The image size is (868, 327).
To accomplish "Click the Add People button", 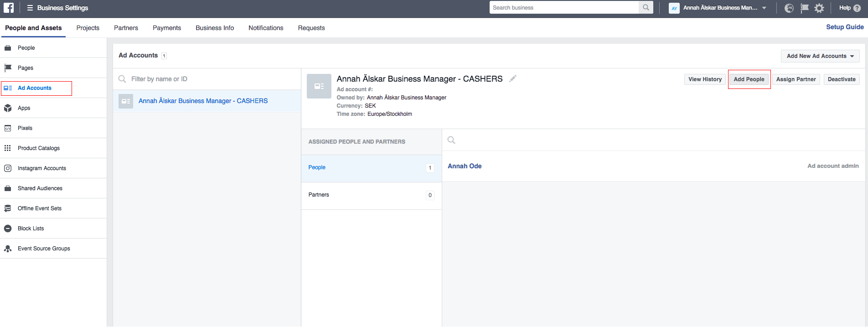I will pos(749,79).
